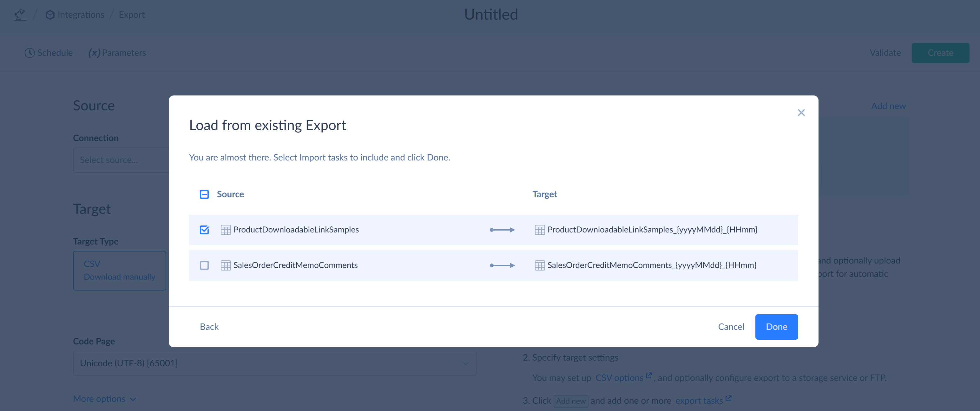Image resolution: width=980 pixels, height=411 pixels.
Task: Toggle the select-all Source header checkbox
Action: [x=204, y=194]
